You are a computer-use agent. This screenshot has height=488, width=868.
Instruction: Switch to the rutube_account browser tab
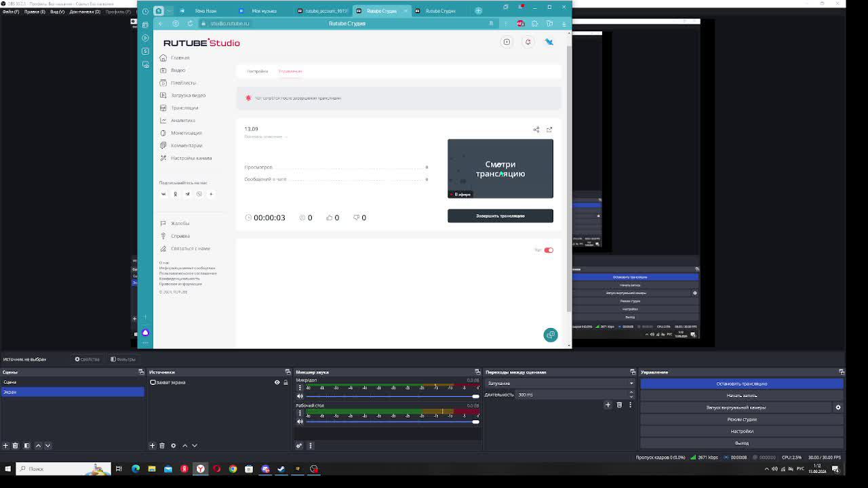point(323,11)
